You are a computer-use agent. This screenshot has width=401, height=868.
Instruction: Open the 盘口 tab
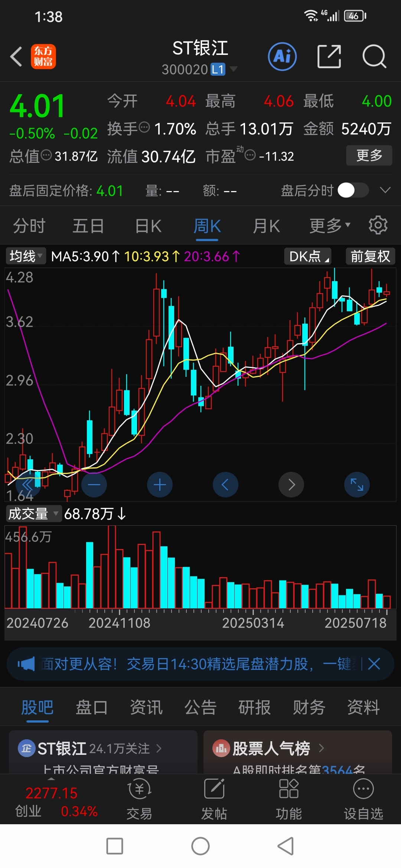[x=91, y=707]
